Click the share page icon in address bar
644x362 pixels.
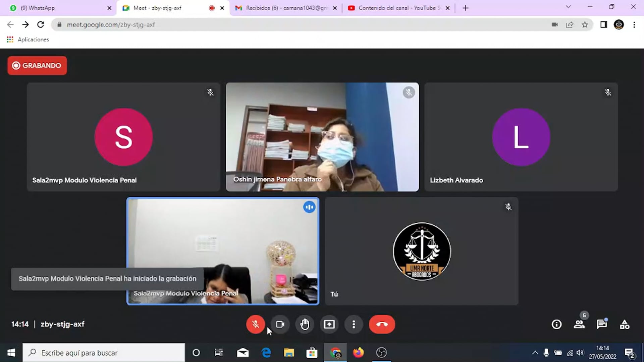(x=570, y=24)
